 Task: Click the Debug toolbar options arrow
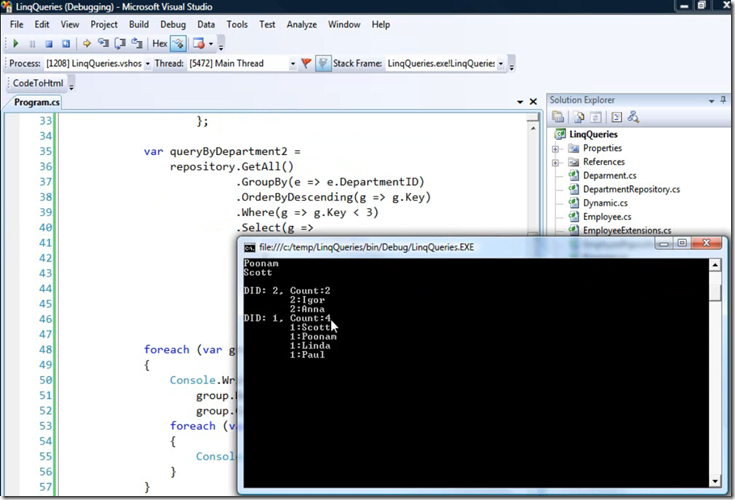pyautogui.click(x=221, y=45)
